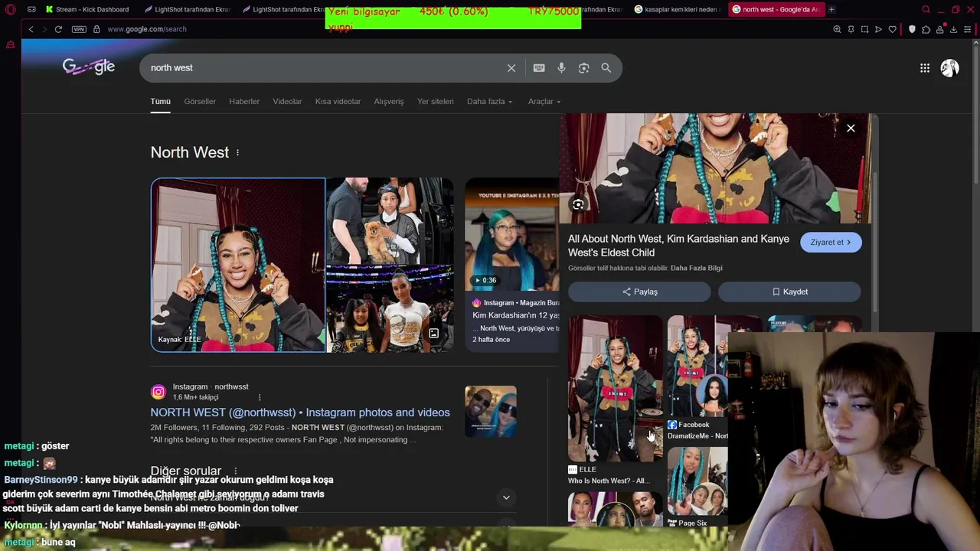Click the pinboard pin icon
This screenshot has height=551, width=980.
[x=851, y=29]
